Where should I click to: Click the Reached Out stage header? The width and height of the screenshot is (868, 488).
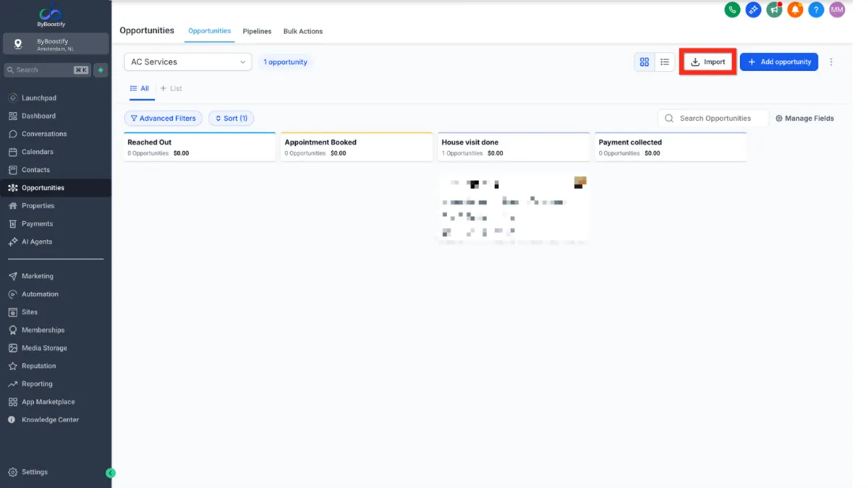(x=200, y=147)
